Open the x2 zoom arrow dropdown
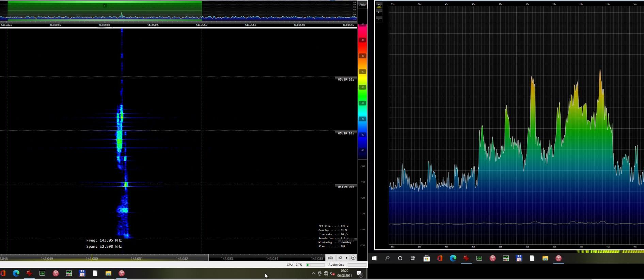Screen dimensions: 644x280 pos(347,258)
